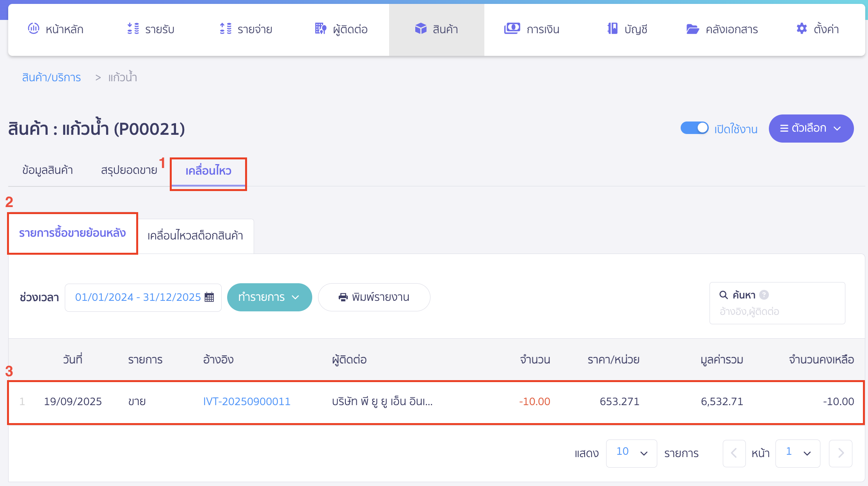
Task: Click the expense icon next to รายจ่าย
Action: (x=226, y=29)
